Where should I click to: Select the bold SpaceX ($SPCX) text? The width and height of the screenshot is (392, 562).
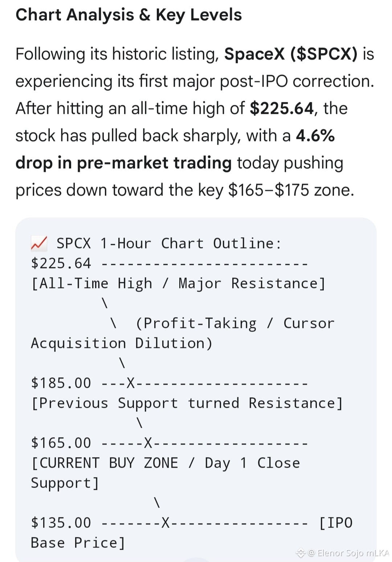click(x=291, y=54)
